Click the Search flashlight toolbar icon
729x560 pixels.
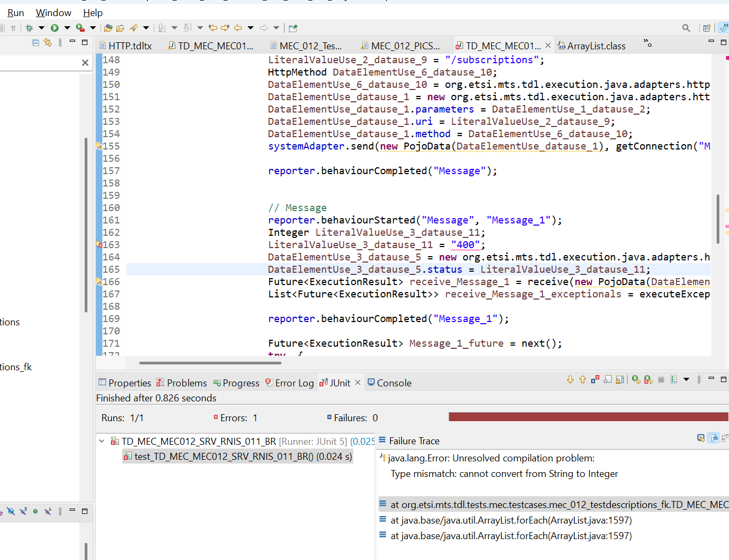click(134, 28)
